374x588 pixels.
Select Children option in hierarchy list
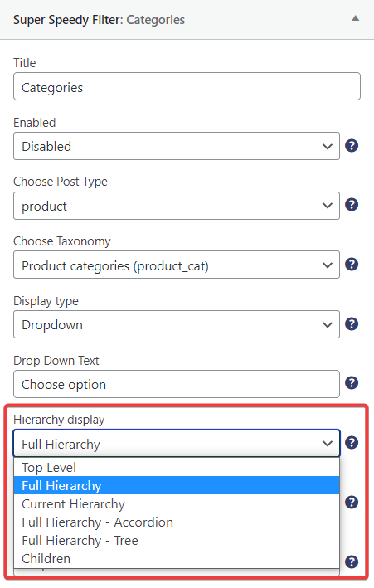pyautogui.click(x=177, y=558)
